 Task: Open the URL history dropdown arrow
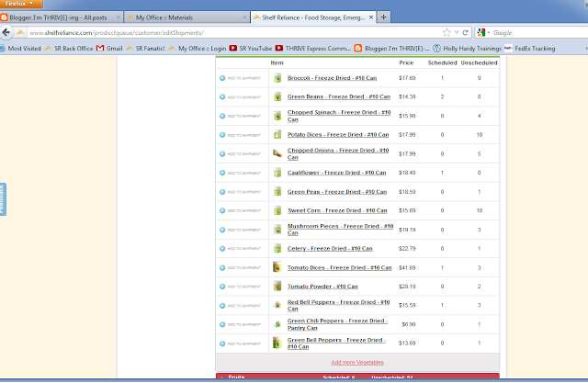(457, 32)
